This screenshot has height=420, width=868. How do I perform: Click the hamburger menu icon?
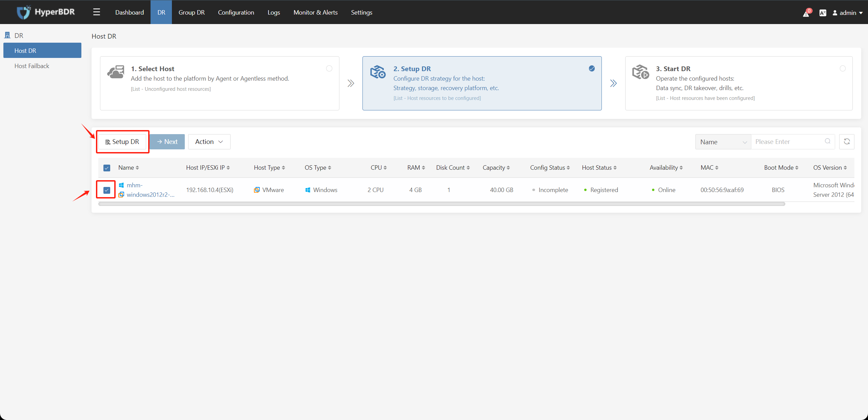pyautogui.click(x=96, y=12)
